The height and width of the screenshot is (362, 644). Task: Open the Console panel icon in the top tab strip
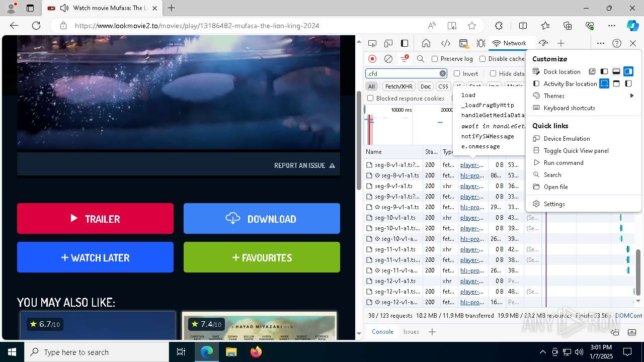(463, 43)
